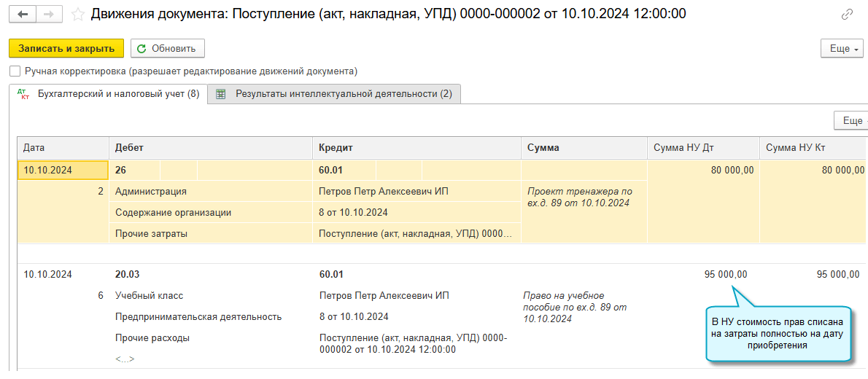Click the Дт/Кт accounting tab icon
The height and width of the screenshot is (379, 868).
[23, 94]
